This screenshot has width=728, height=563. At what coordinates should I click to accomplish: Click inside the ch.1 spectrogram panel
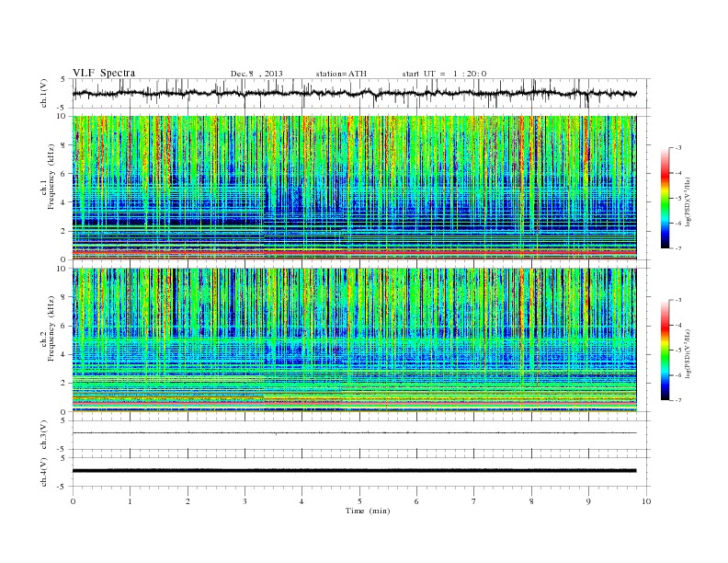point(354,188)
